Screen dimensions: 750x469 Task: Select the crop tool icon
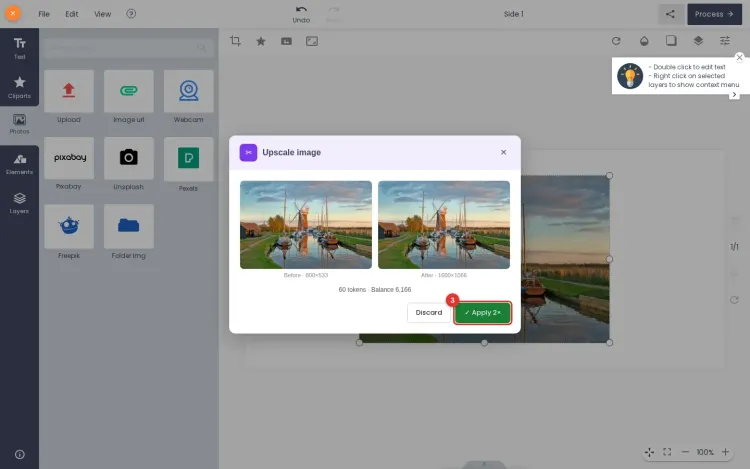click(x=235, y=41)
